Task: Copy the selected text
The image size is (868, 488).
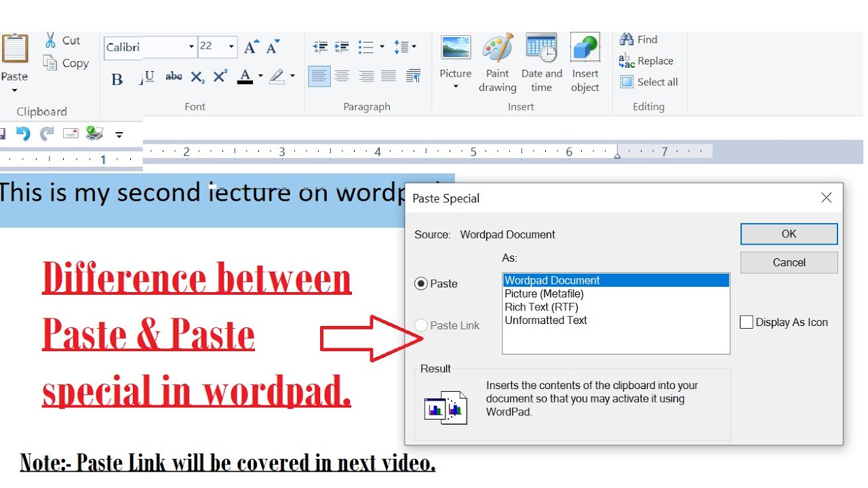Action: [66, 63]
